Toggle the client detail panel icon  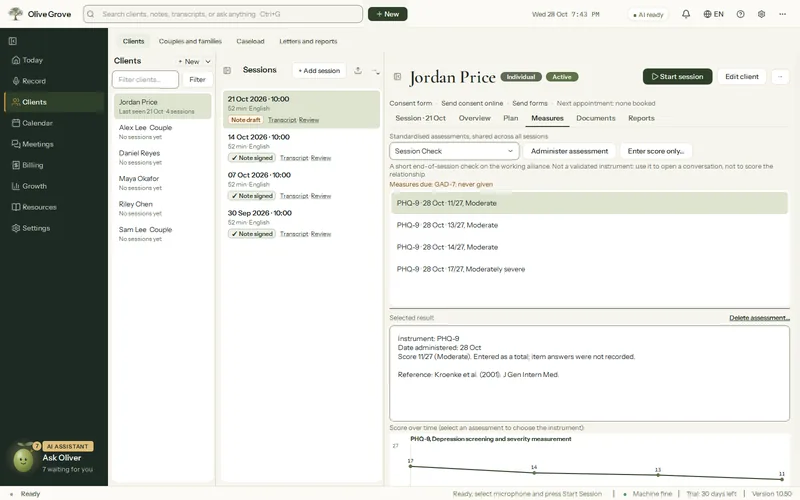coord(397,77)
